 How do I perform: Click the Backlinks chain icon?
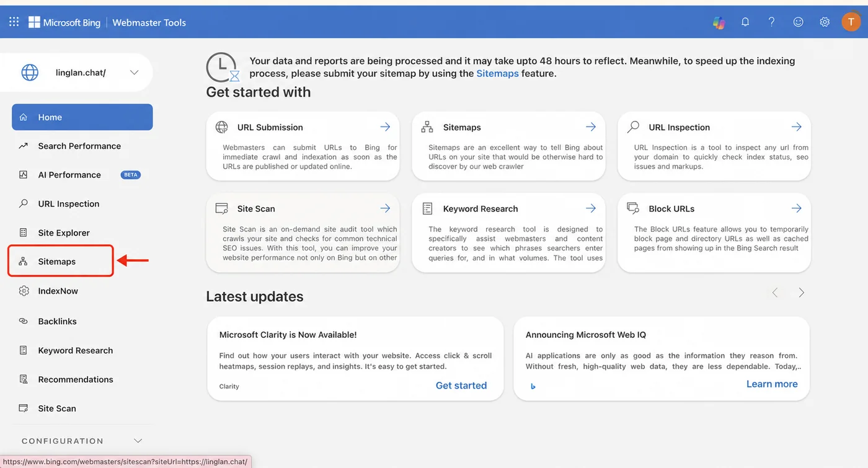point(23,321)
